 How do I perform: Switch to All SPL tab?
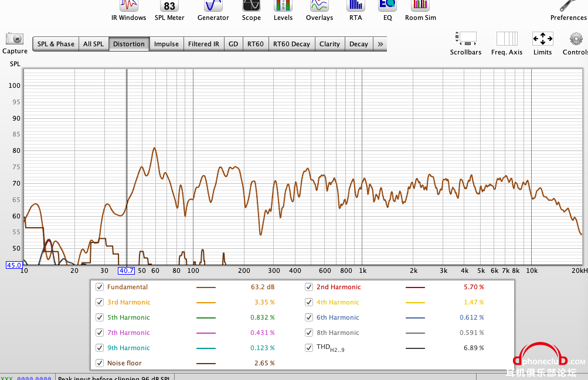click(93, 44)
